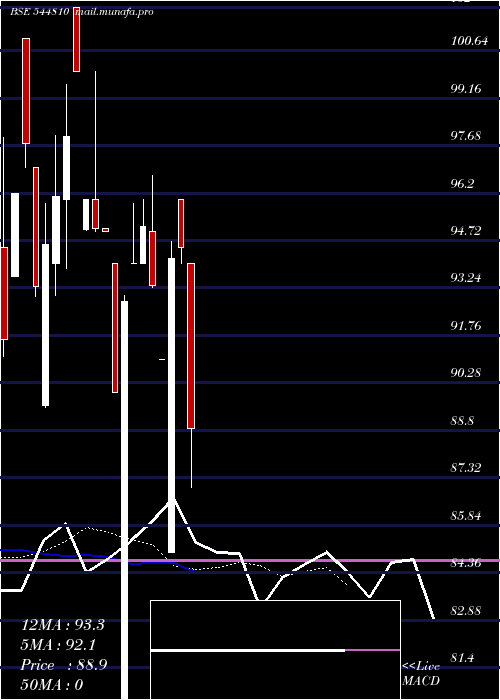Screen dimensions: 500x700
Task: Click the 94.72 price axis label
Action: 466,231
